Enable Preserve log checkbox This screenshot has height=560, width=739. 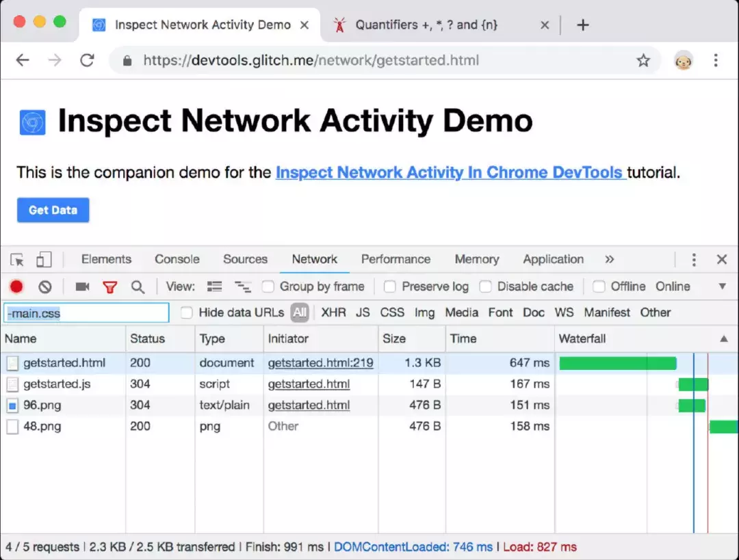click(389, 286)
